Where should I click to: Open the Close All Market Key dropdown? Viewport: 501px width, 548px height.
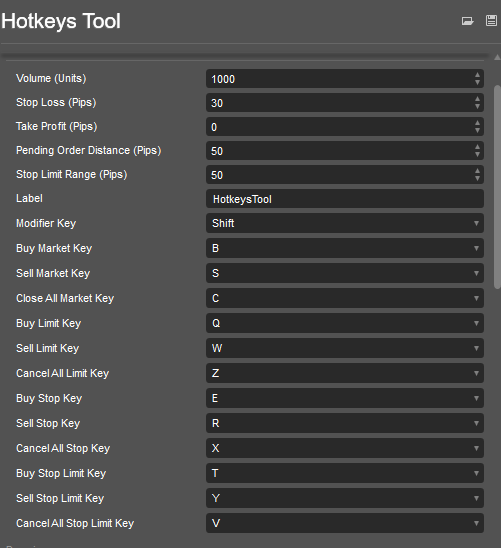[345, 298]
